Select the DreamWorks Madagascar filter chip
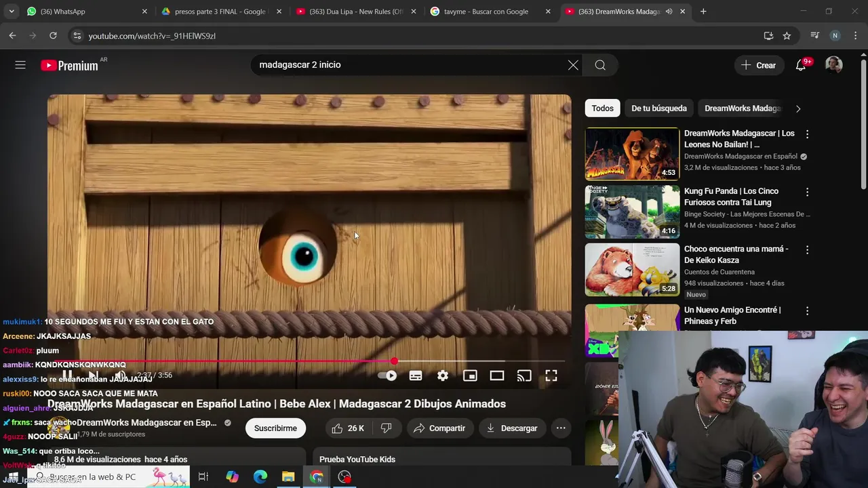 coord(743,108)
